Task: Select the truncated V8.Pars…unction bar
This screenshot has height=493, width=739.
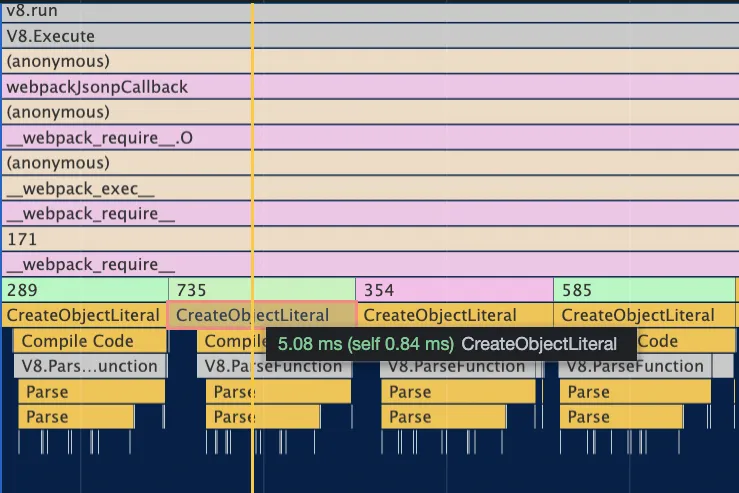Action: point(90,366)
